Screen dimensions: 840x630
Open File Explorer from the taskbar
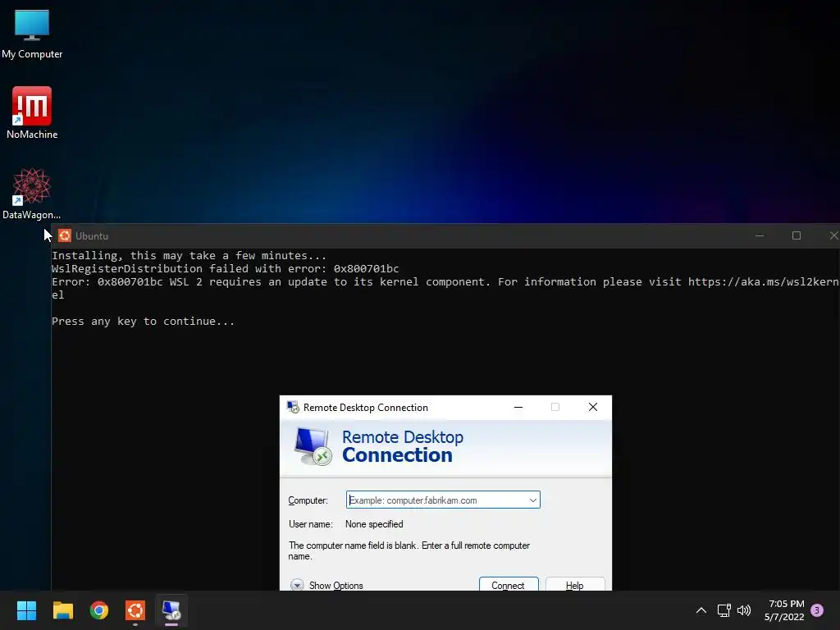pyautogui.click(x=62, y=610)
